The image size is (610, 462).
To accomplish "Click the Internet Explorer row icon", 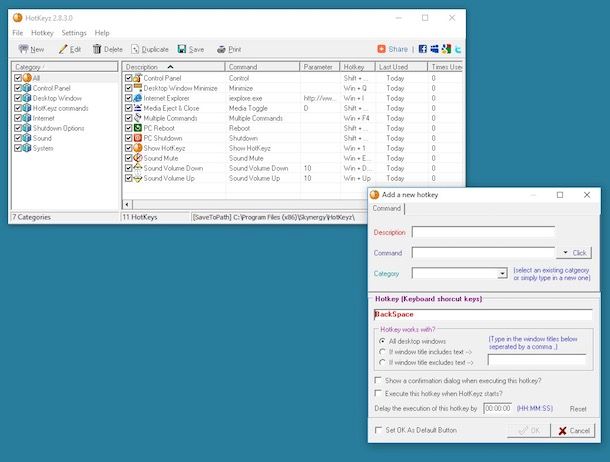I will 138,98.
